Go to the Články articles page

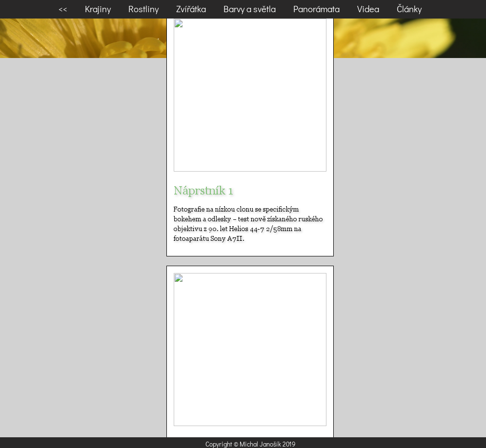[409, 9]
